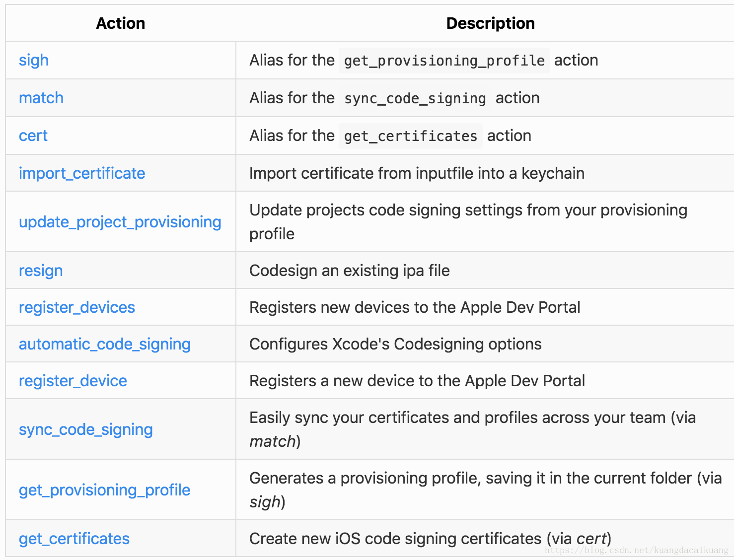Viewport: 734px width, 560px height.
Task: Open the get_certificates link
Action: coord(74,539)
